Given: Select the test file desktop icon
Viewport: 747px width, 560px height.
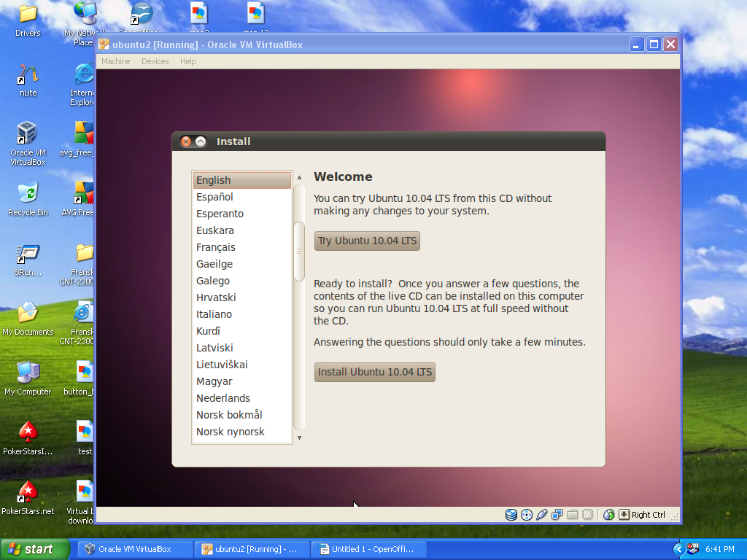Looking at the screenshot, I should click(85, 438).
